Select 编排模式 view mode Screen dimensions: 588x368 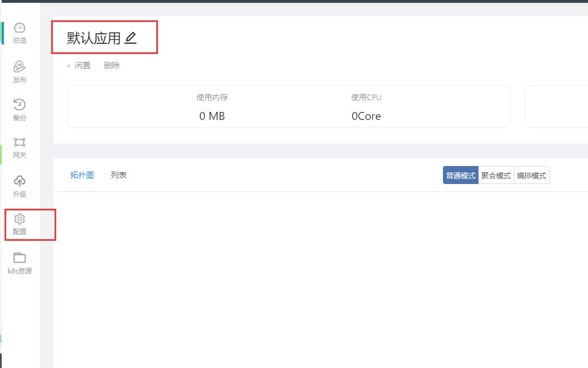click(532, 176)
